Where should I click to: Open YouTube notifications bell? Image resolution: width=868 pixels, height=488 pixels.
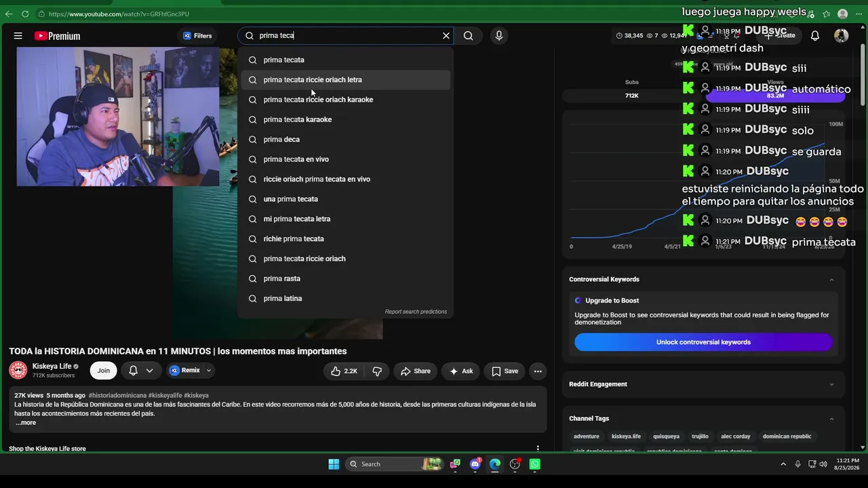pyautogui.click(x=815, y=36)
